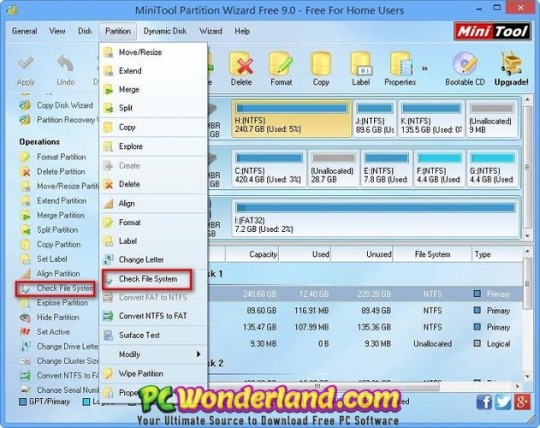Select Extend in Partition menu

pos(153,71)
